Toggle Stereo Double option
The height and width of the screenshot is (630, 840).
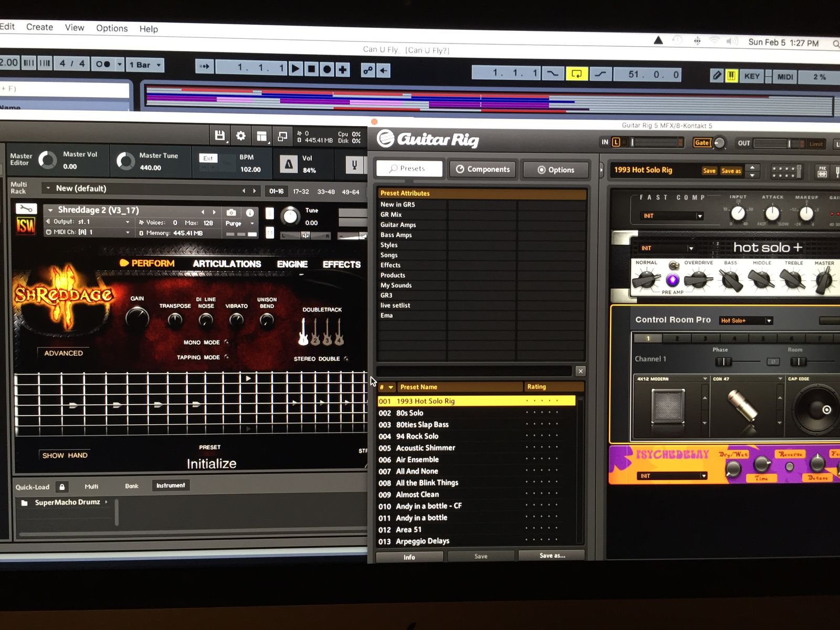click(346, 359)
